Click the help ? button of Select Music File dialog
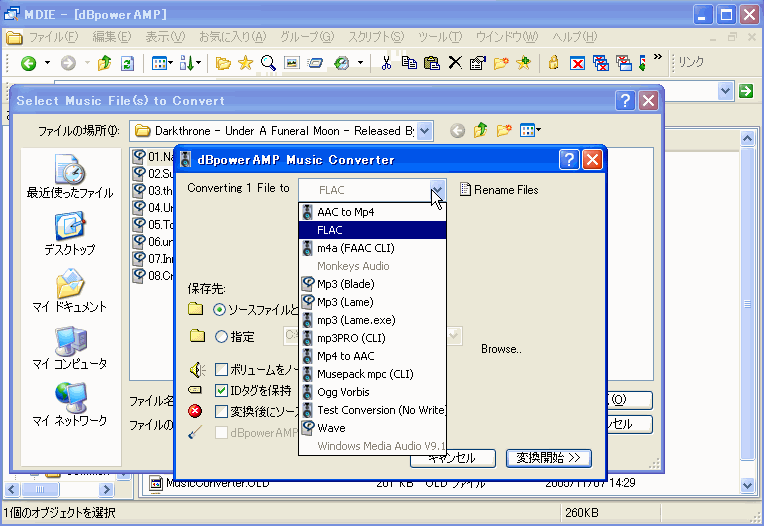 625,101
